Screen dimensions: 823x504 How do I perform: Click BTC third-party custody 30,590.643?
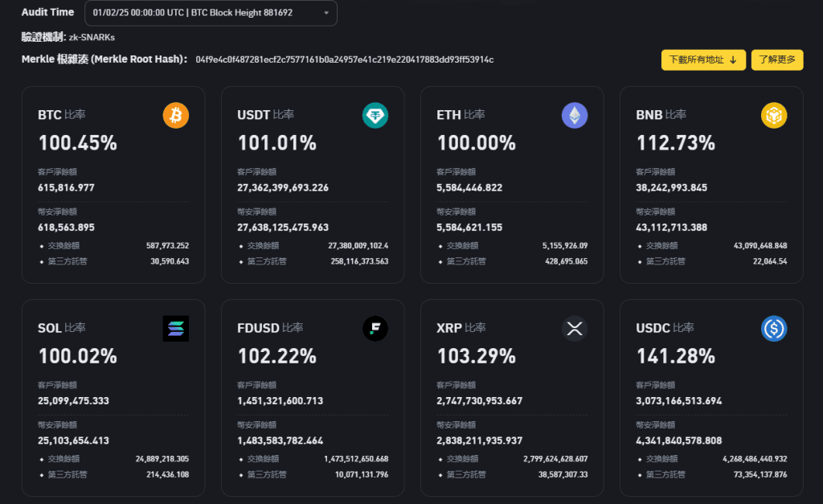click(170, 261)
